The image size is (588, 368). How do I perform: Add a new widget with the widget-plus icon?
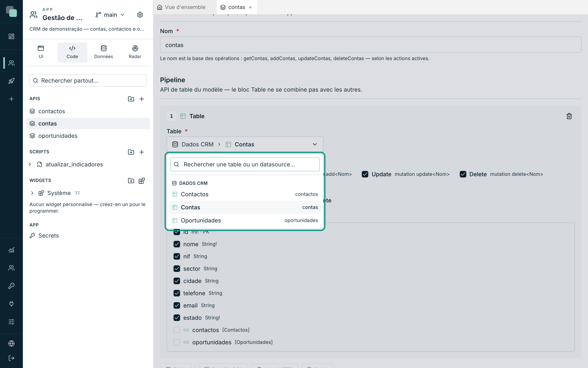[142, 181]
